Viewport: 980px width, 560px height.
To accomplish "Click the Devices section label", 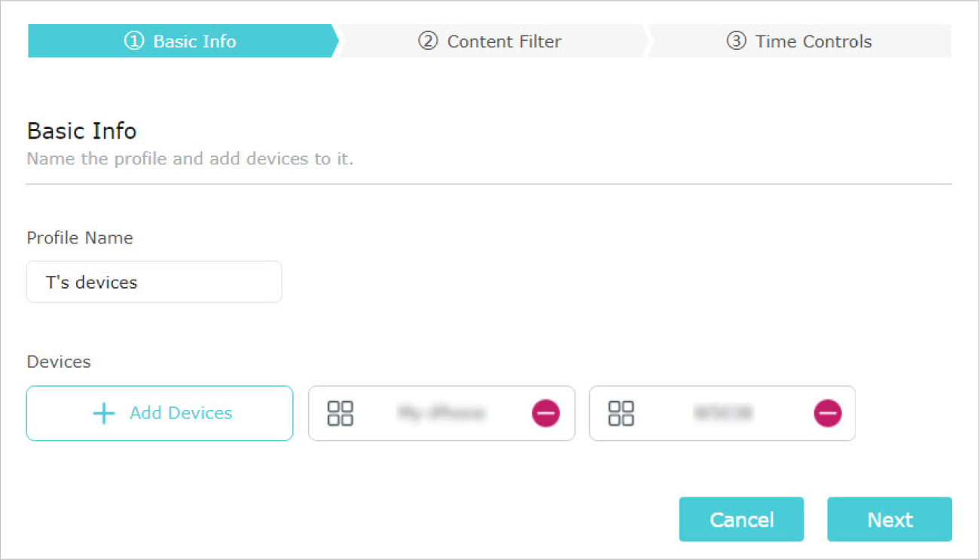I will (59, 362).
